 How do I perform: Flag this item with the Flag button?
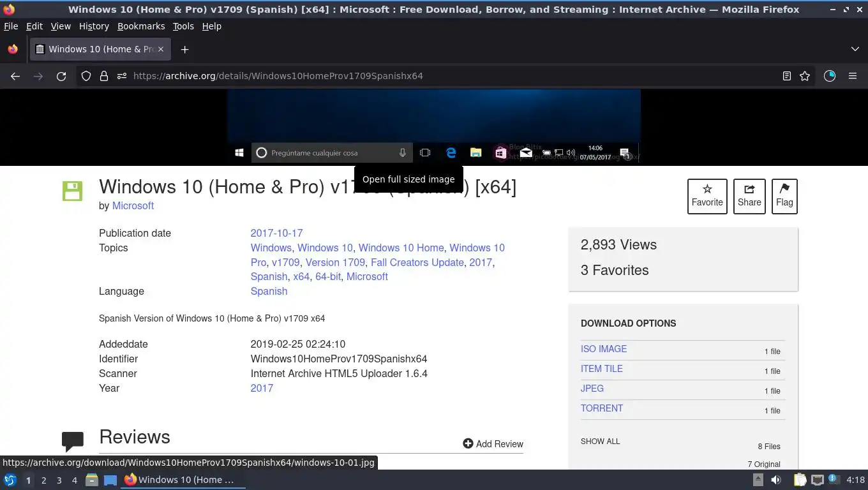pos(784,196)
